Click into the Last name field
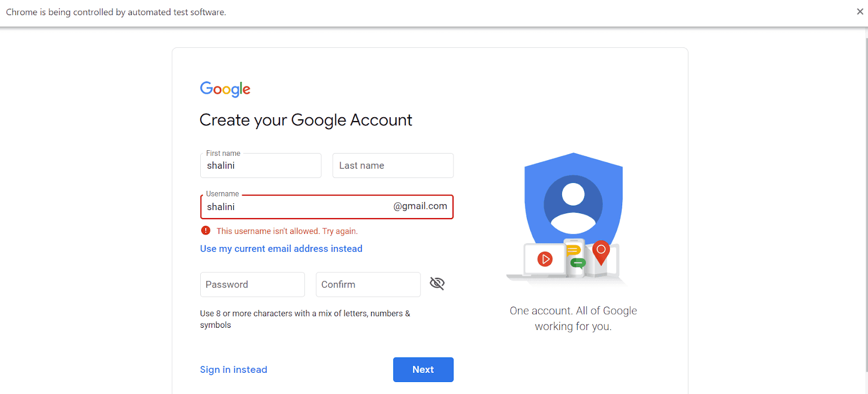 393,166
